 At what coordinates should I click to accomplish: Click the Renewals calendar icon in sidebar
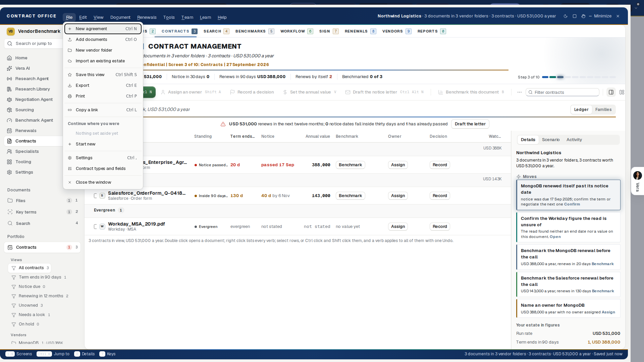point(9,131)
